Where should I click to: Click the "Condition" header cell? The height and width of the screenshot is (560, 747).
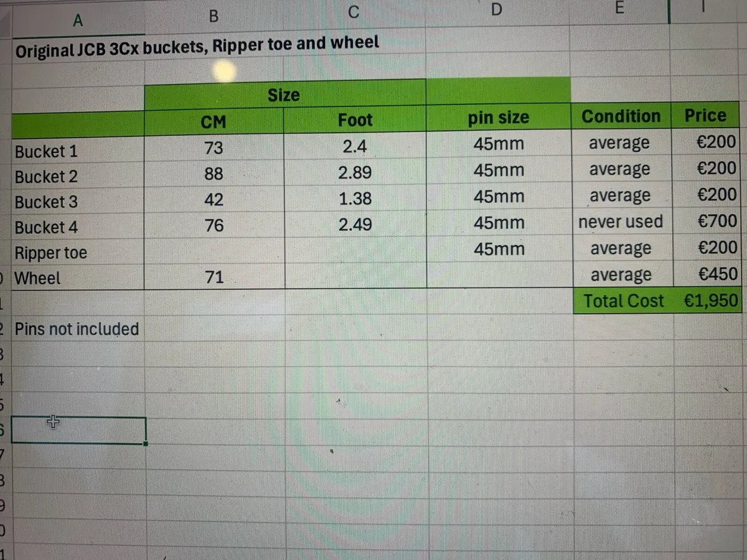pos(621,116)
